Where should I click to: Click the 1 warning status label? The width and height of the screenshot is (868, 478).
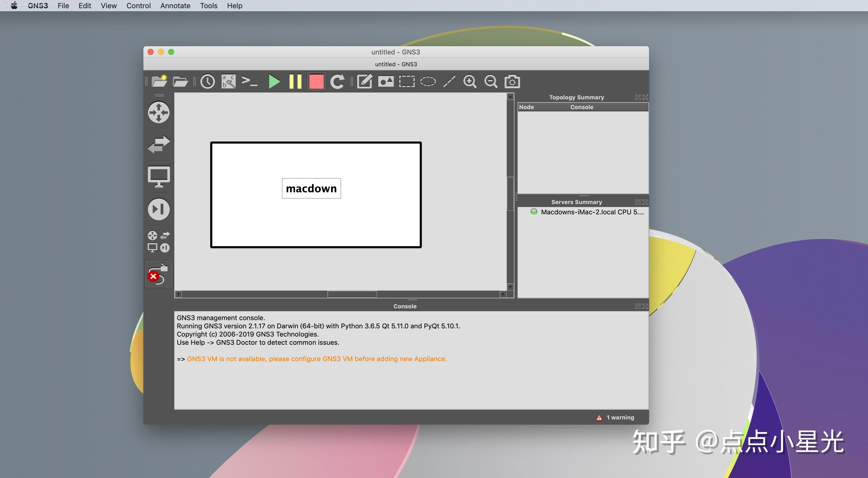tap(620, 417)
